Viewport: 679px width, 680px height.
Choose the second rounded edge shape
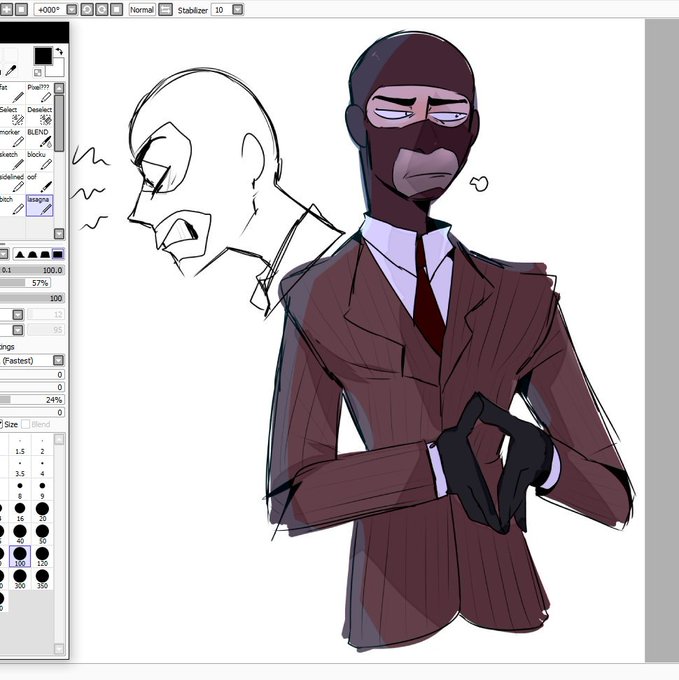(x=32, y=255)
